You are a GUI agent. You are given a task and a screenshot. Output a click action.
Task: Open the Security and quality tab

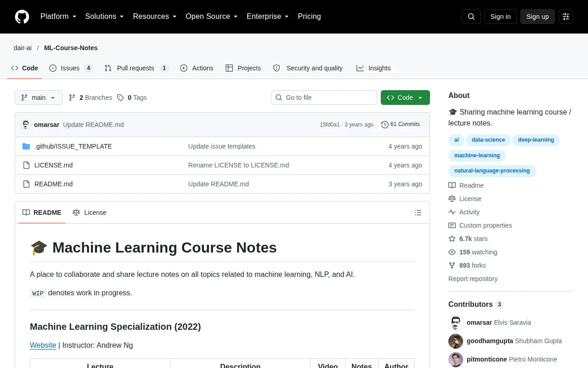308,68
